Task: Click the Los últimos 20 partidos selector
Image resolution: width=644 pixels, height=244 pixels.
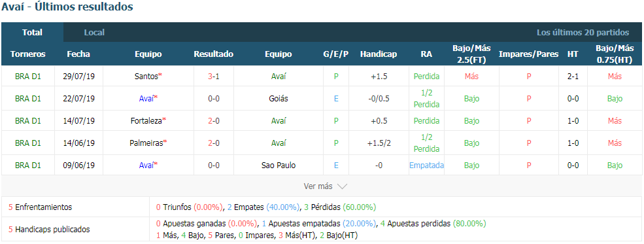Action: 583,33
